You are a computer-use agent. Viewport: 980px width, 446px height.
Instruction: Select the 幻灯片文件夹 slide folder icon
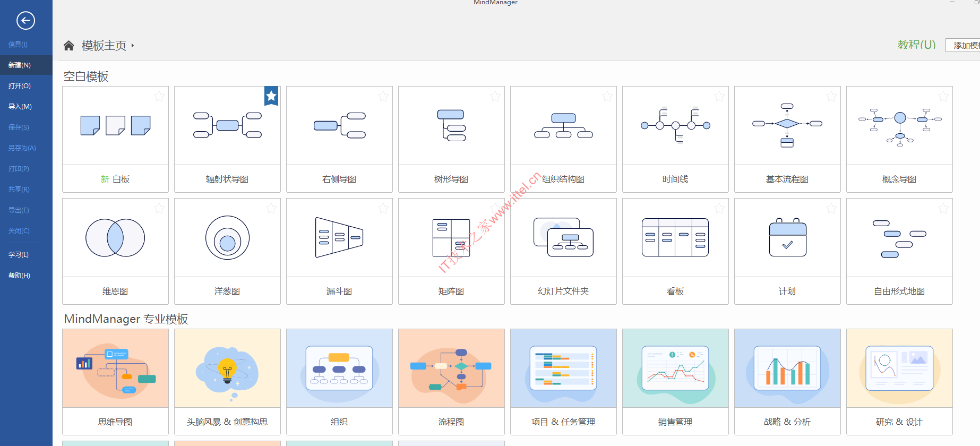click(x=563, y=237)
